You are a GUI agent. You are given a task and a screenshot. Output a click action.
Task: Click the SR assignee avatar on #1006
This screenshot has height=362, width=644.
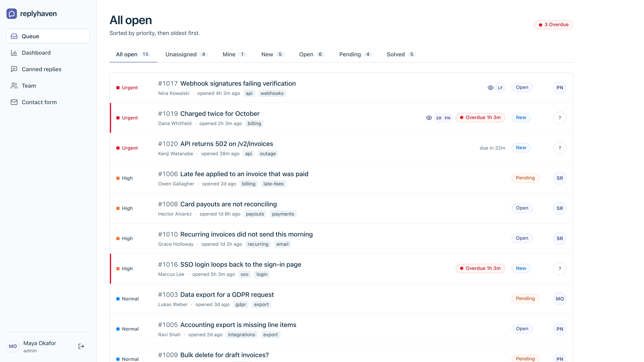pyautogui.click(x=560, y=178)
